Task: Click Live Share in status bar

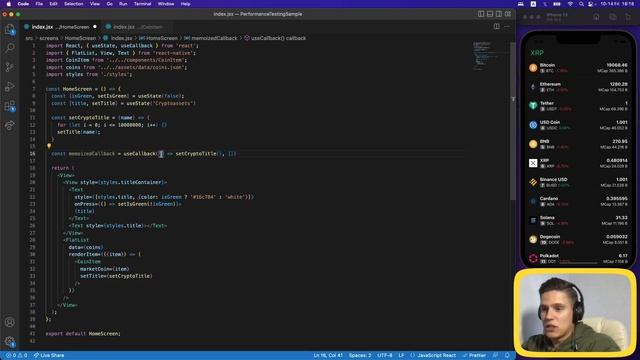Action: coord(49,355)
